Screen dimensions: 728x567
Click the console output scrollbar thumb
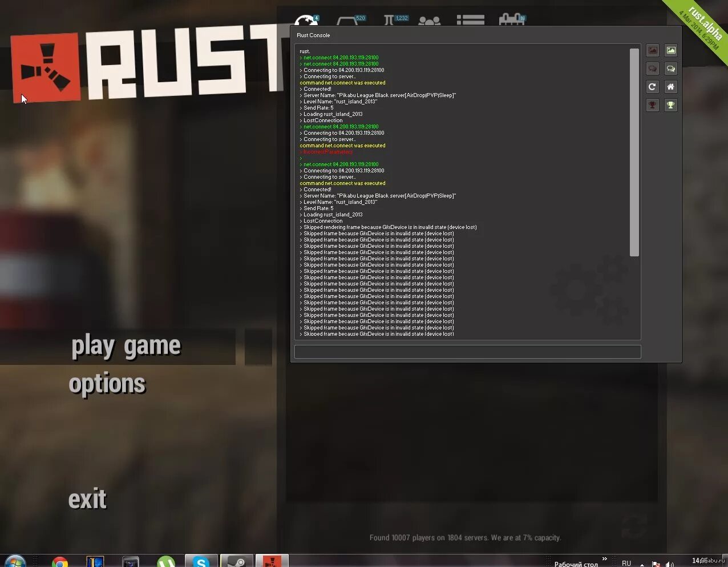click(634, 152)
